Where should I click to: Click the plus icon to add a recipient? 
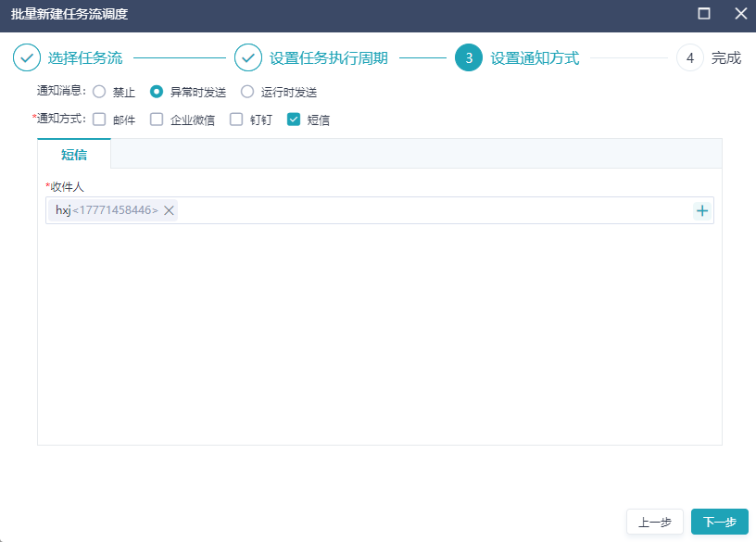click(702, 210)
